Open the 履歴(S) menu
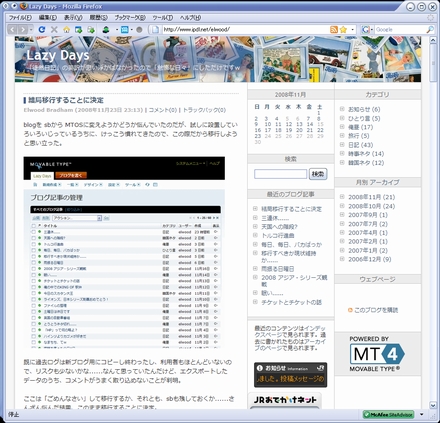 click(x=98, y=18)
